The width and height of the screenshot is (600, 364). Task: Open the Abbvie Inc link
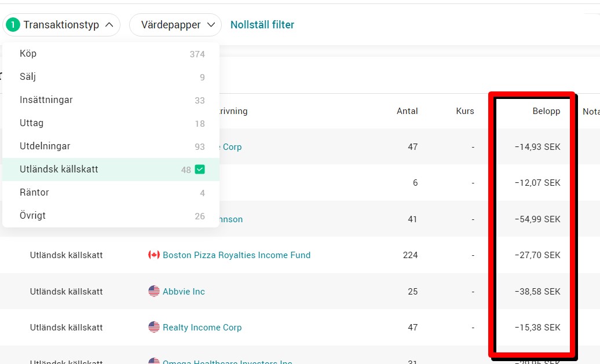[184, 291]
